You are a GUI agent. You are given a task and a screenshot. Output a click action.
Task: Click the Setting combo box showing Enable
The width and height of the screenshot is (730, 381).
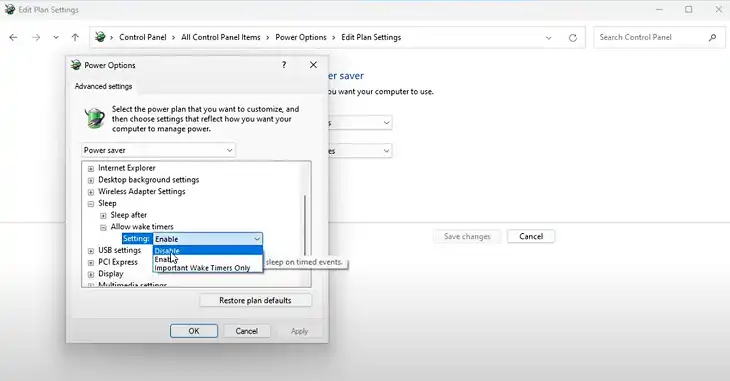[208, 238]
